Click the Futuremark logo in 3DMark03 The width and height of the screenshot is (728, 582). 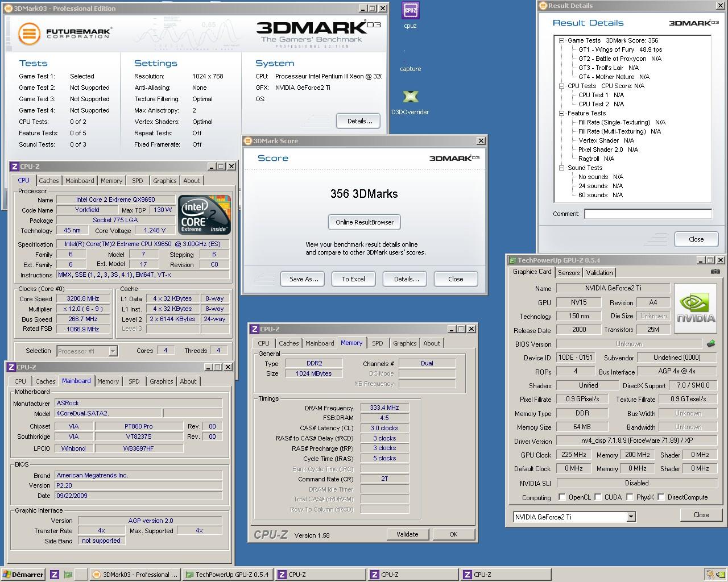coord(64,33)
